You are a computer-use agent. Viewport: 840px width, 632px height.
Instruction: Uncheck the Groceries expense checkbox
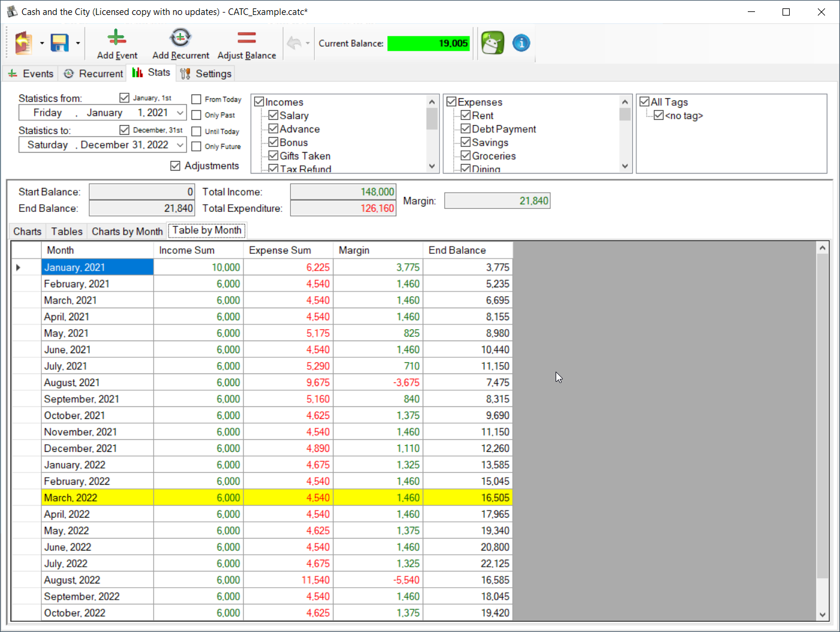[x=466, y=156]
